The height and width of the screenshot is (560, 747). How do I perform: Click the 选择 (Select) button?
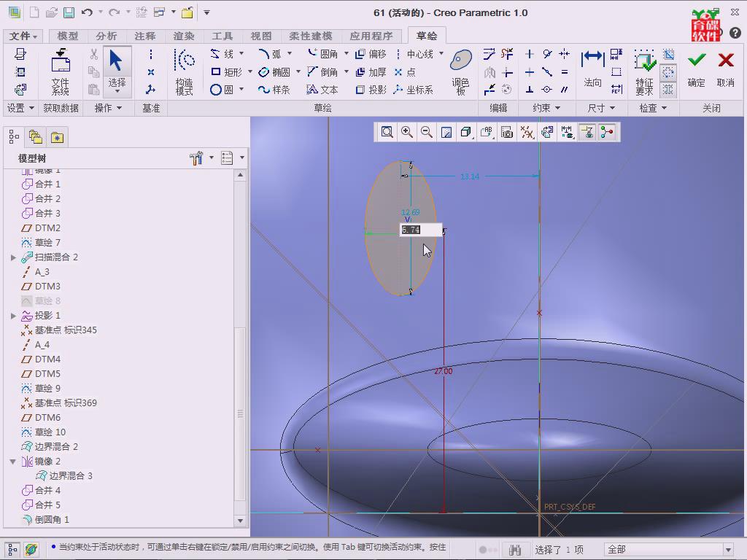point(117,71)
